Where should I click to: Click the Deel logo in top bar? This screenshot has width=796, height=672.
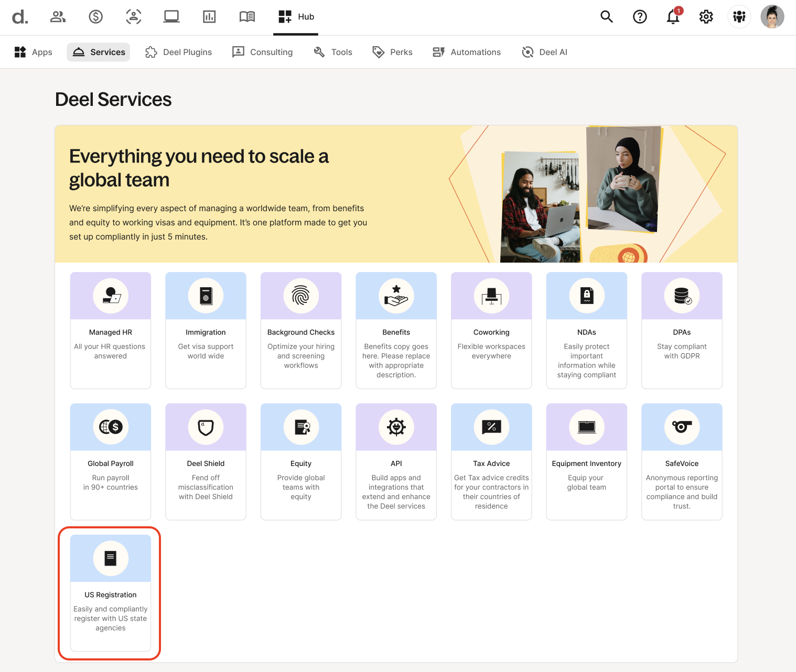(x=20, y=17)
